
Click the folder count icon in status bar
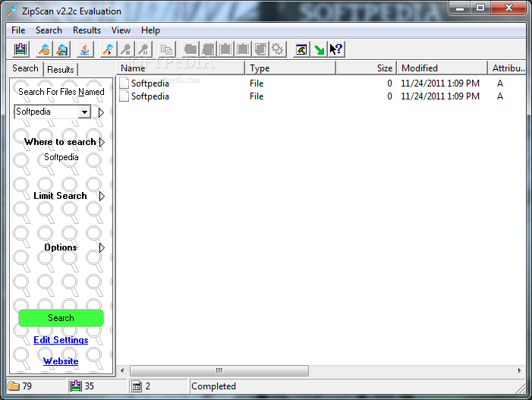(14, 386)
